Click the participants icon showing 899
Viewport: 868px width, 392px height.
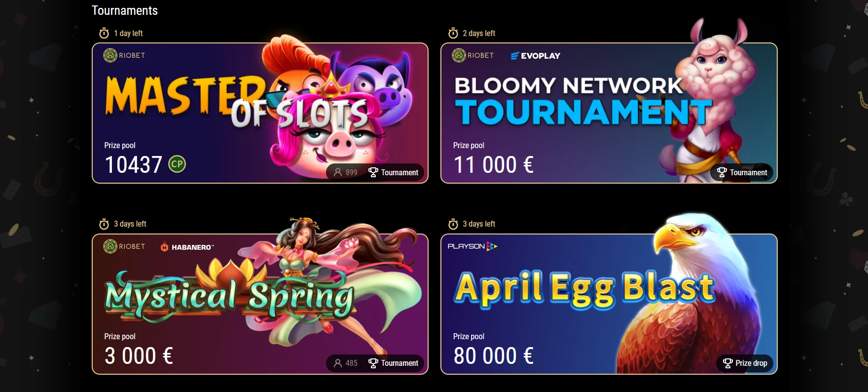point(338,172)
